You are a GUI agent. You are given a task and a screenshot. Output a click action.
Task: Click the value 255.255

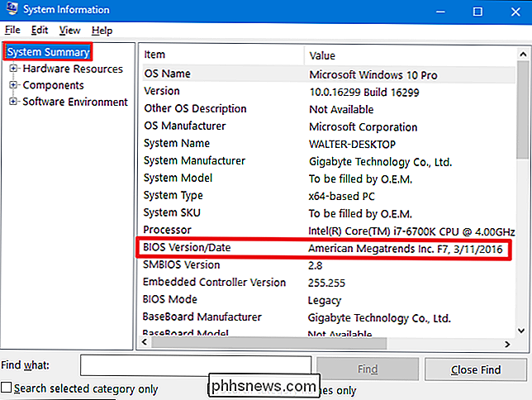pyautogui.click(x=326, y=283)
